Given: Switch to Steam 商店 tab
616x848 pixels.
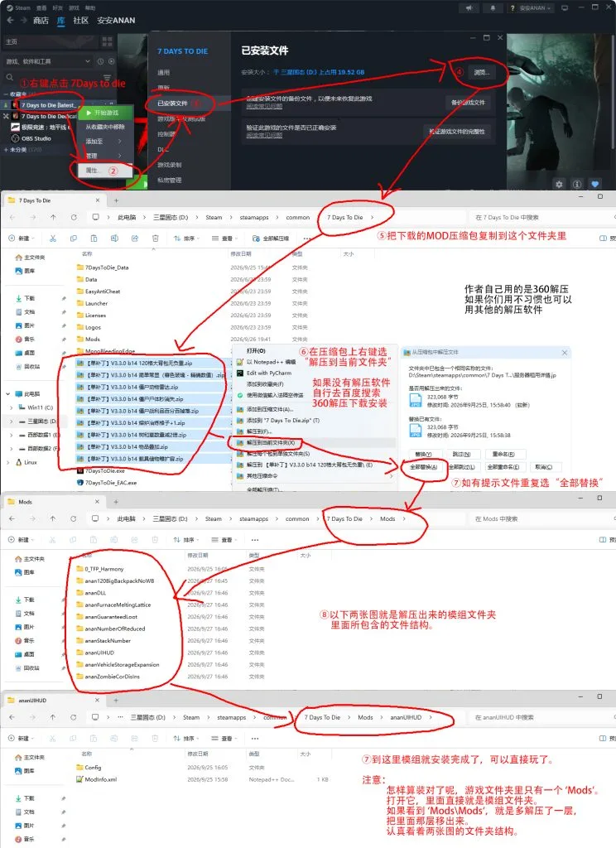Looking at the screenshot, I should (41, 21).
